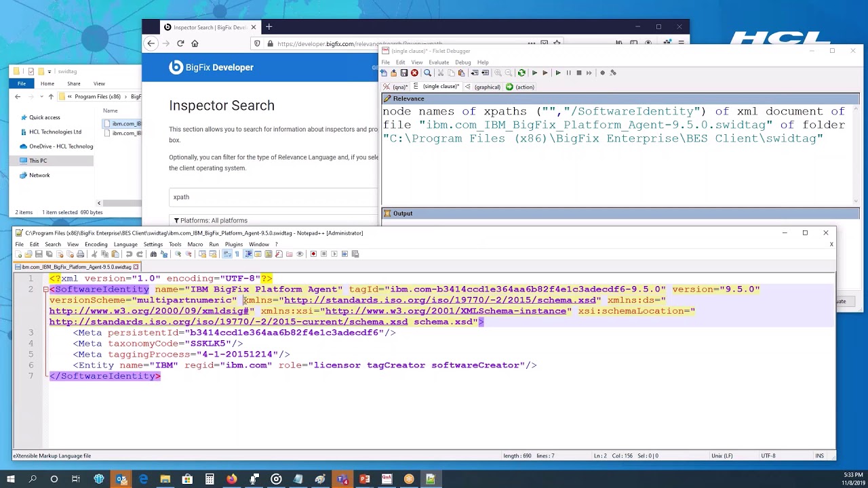Open the Notepad++ Encoding menu
868x488 pixels.
click(96, 244)
